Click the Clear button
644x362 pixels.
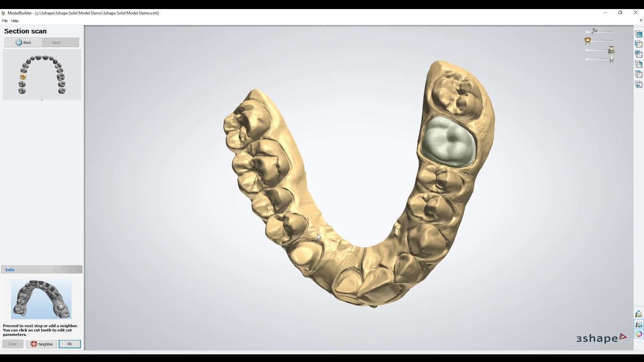[x=13, y=344]
